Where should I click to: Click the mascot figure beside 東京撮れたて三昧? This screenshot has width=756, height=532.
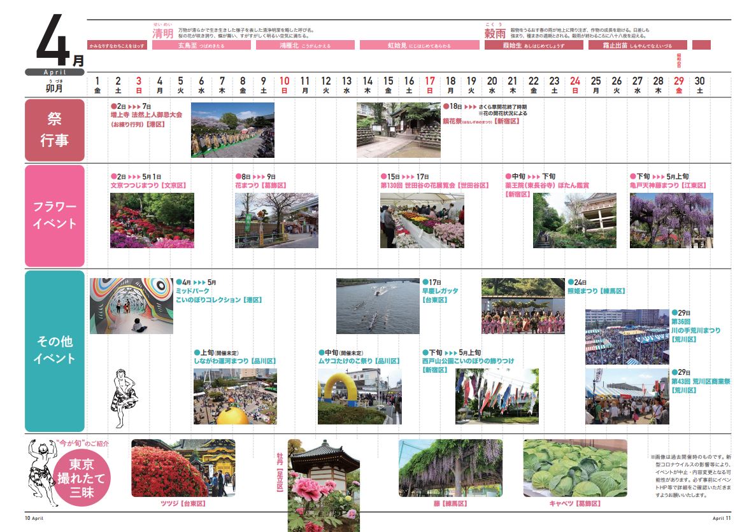point(42,472)
